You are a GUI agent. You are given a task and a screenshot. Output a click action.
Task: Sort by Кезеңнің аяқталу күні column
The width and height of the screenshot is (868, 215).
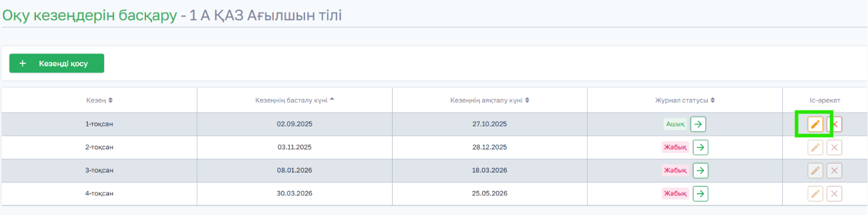(490, 100)
